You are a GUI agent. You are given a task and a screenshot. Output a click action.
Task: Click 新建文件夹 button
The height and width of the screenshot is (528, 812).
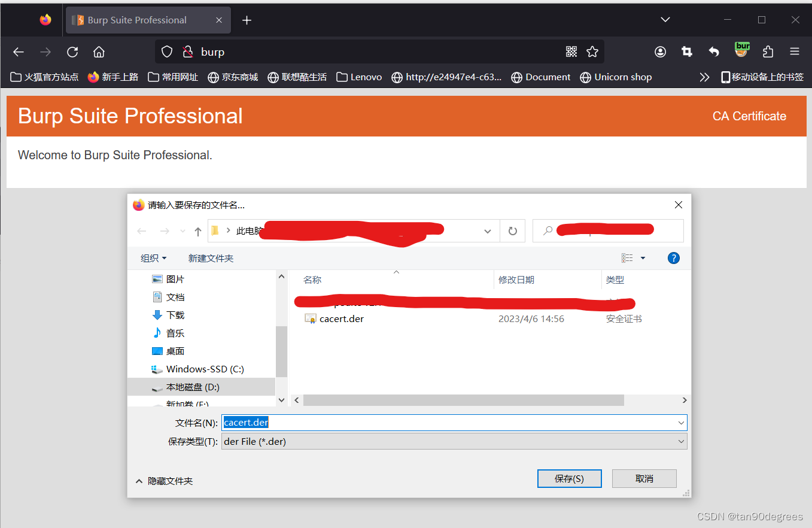tap(211, 258)
